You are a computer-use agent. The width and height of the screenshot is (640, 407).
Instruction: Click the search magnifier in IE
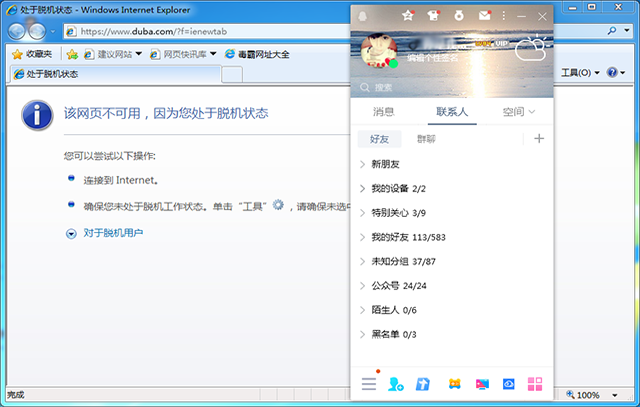pos(611,31)
